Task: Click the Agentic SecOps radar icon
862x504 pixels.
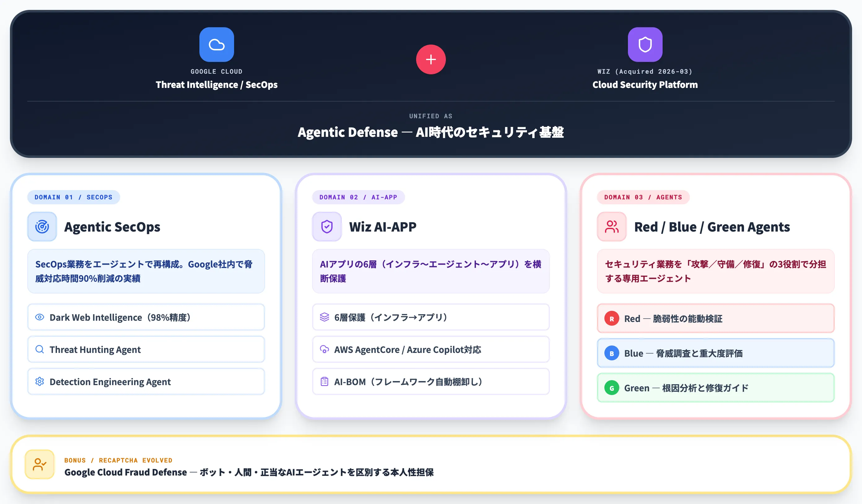Action: point(42,227)
